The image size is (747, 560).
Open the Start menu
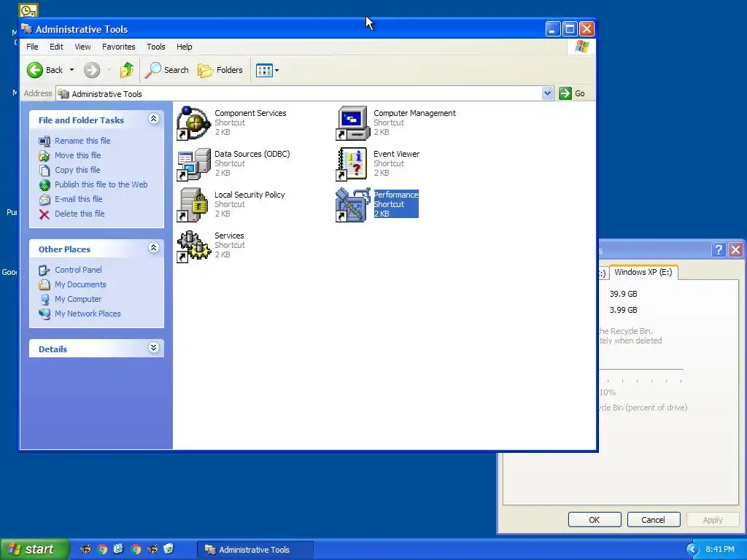pyautogui.click(x=34, y=549)
